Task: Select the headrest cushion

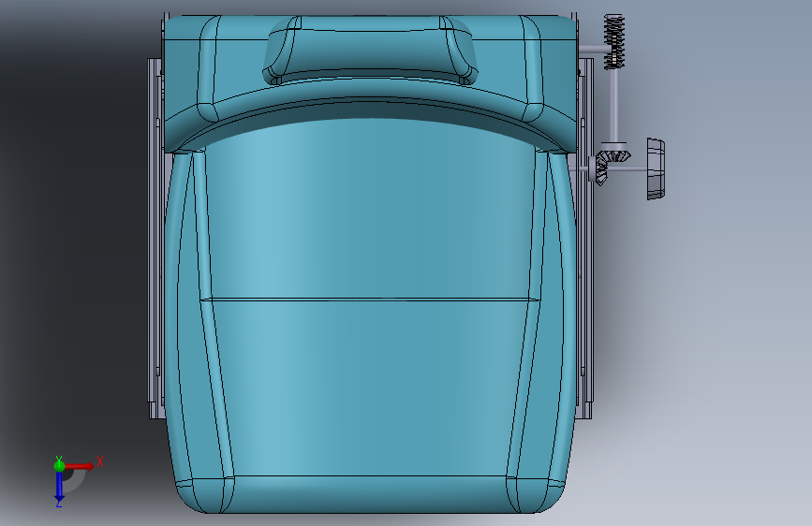Action: tap(370, 50)
